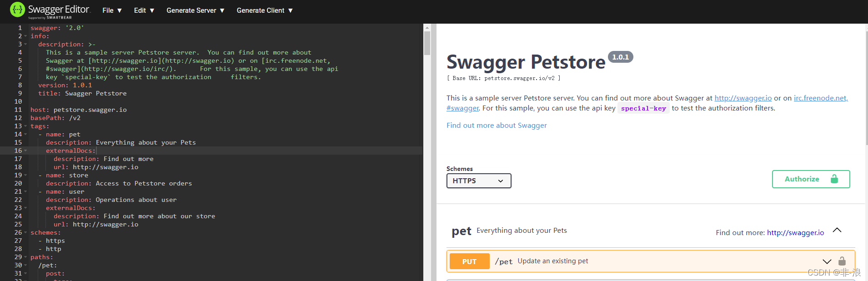
Task: Click description: Everything about your Pets line
Action: click(121, 142)
